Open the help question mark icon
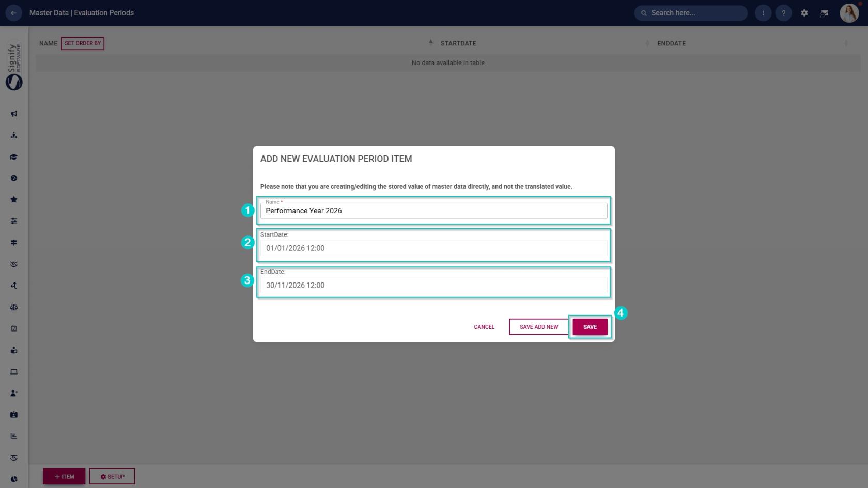 coord(783,13)
